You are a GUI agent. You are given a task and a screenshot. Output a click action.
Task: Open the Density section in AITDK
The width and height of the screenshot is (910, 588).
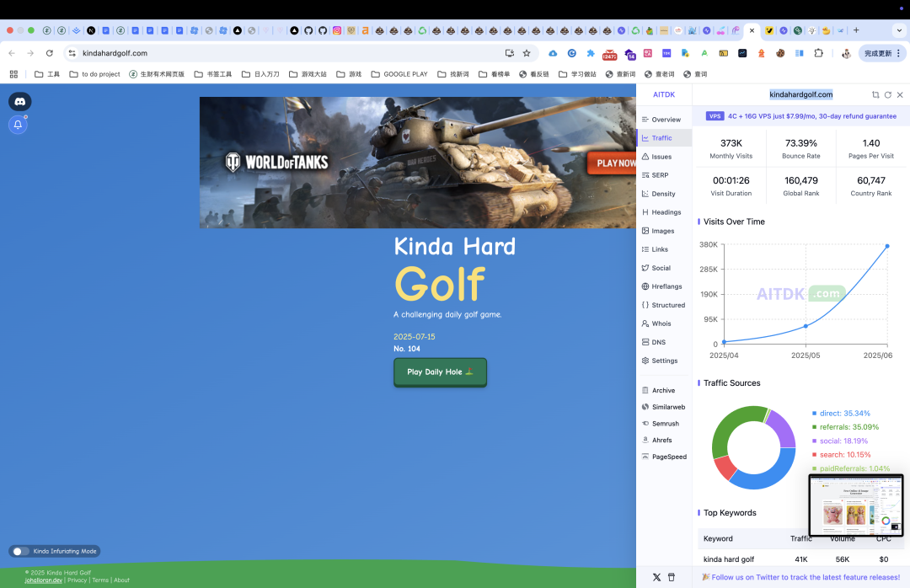(664, 194)
